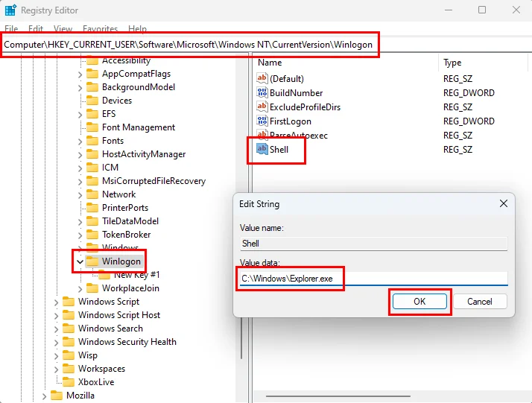Cancel the Edit String dialog
532x403 pixels.
480,301
